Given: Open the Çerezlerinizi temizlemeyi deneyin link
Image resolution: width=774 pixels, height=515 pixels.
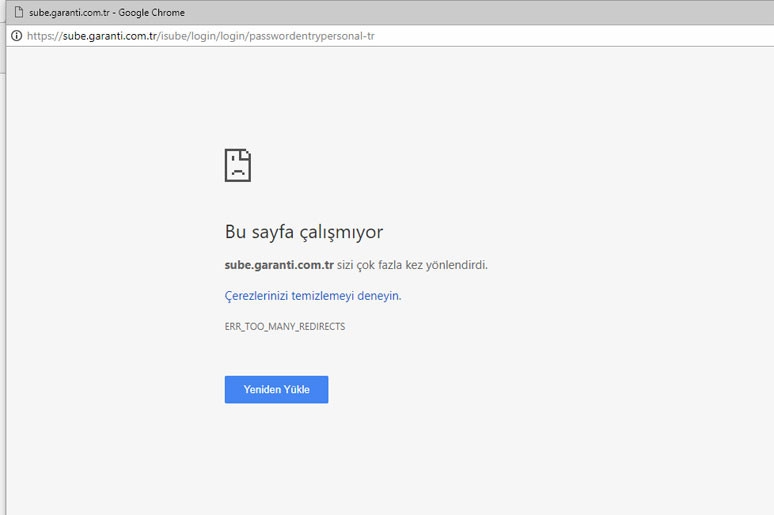Looking at the screenshot, I should coord(313,296).
